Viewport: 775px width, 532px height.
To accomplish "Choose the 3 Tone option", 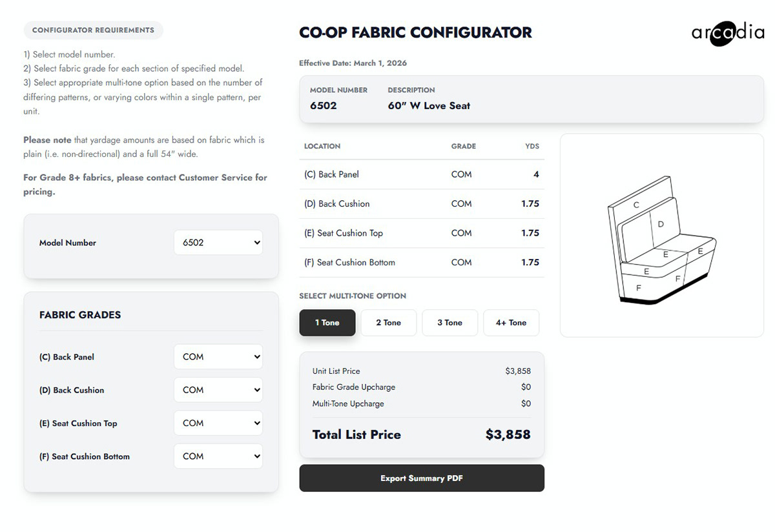I will point(449,323).
